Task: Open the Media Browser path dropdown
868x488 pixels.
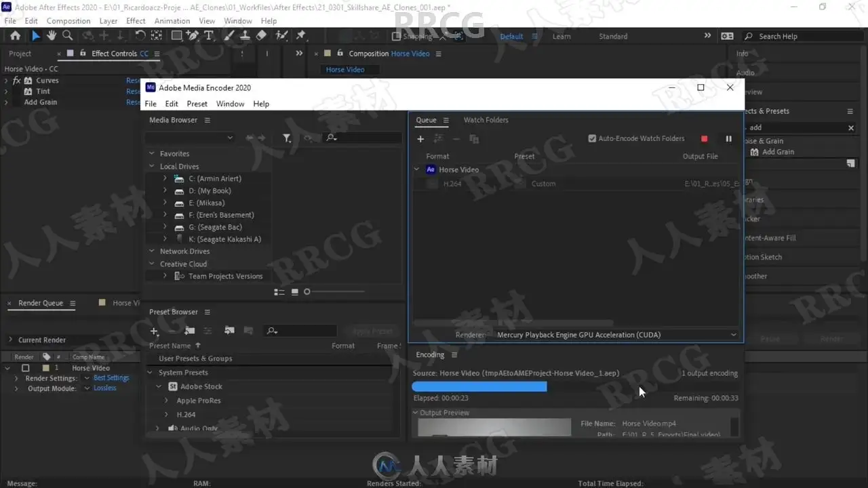Action: (191, 138)
